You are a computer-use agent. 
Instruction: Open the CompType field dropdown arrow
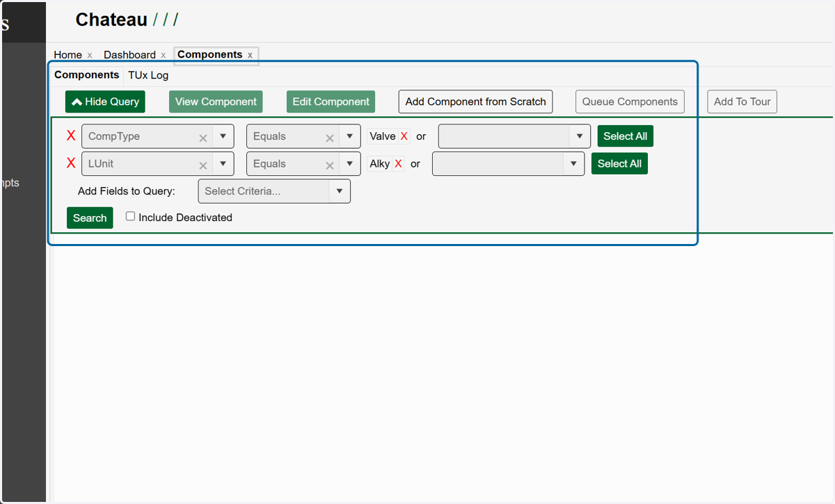[x=223, y=136]
